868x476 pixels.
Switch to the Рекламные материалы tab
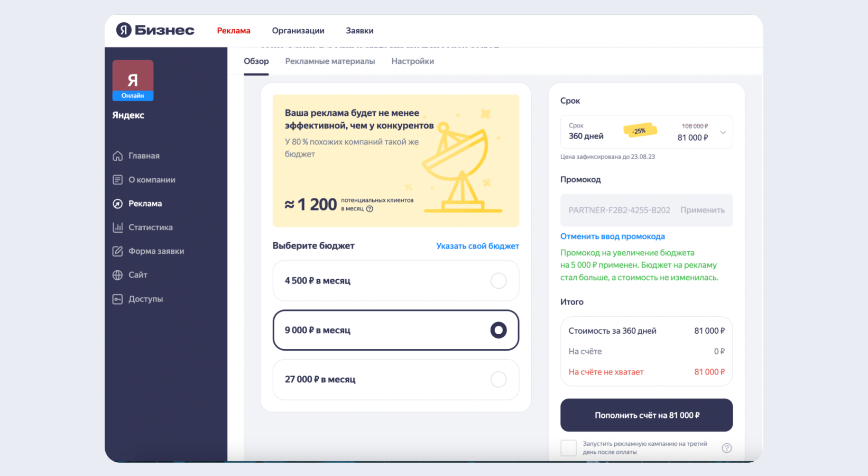click(x=330, y=61)
